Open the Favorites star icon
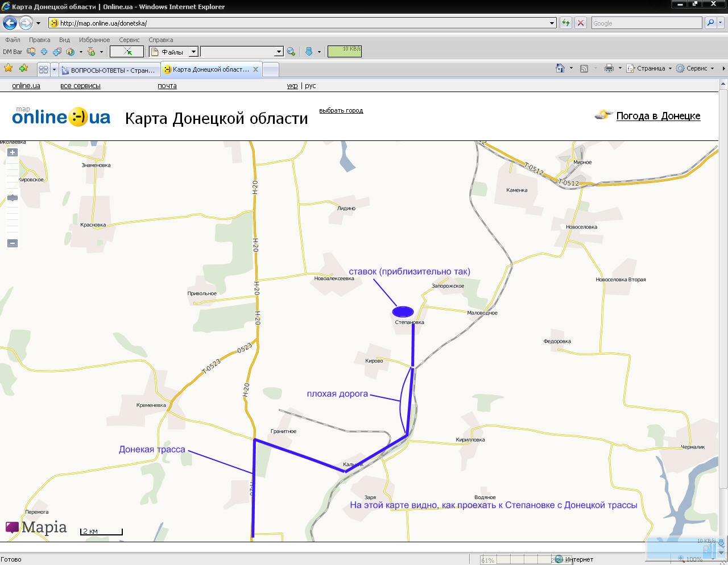 (x=9, y=68)
